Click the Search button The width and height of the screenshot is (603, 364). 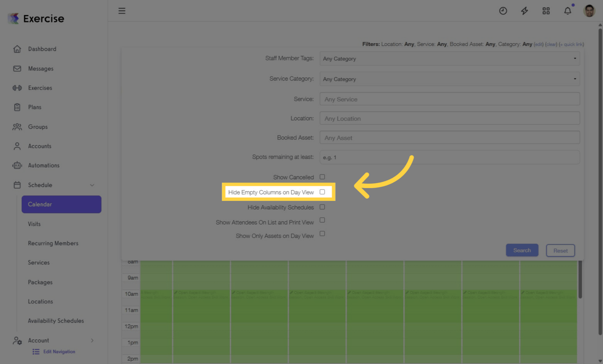pos(522,250)
